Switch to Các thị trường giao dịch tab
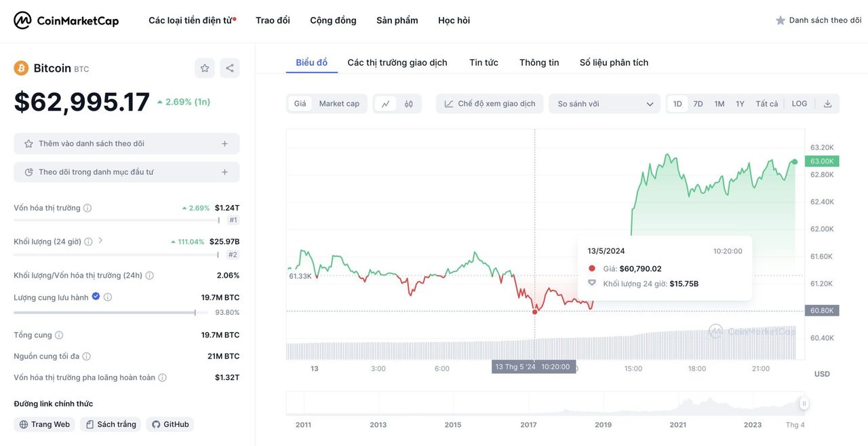The height and width of the screenshot is (446, 868). [x=397, y=62]
